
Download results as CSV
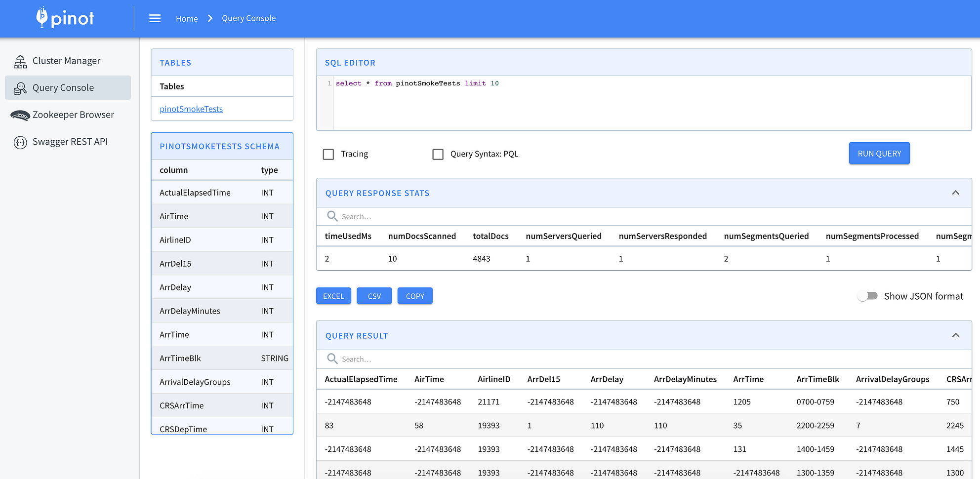point(374,296)
